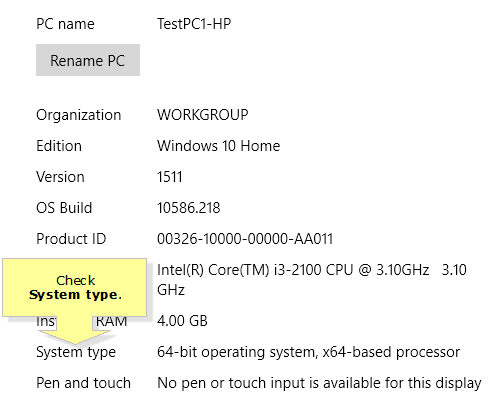Select the Product ID label
The image size is (504, 400).
(71, 239)
